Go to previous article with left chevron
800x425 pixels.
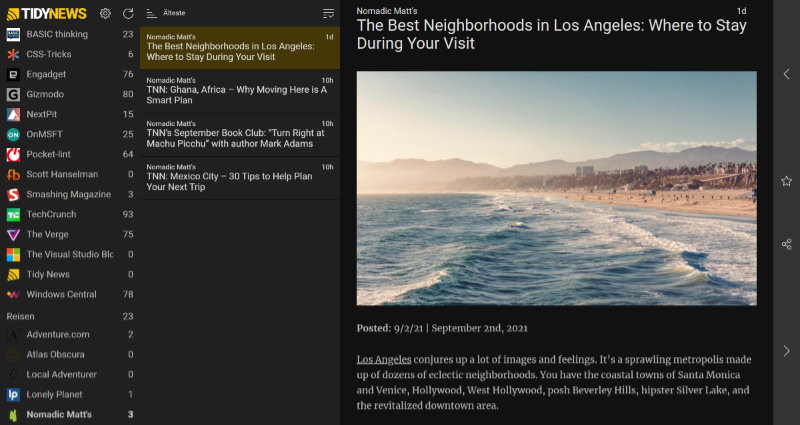tap(786, 74)
